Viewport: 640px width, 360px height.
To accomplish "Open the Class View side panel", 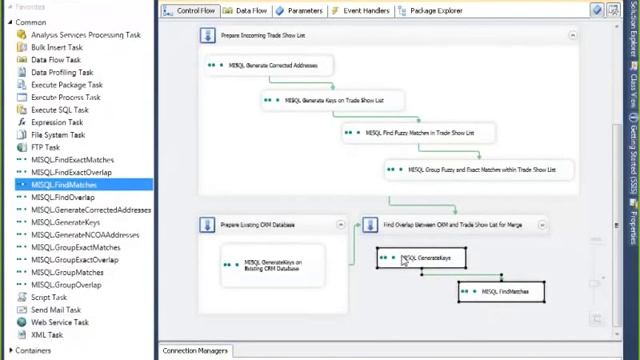I will 633,85.
